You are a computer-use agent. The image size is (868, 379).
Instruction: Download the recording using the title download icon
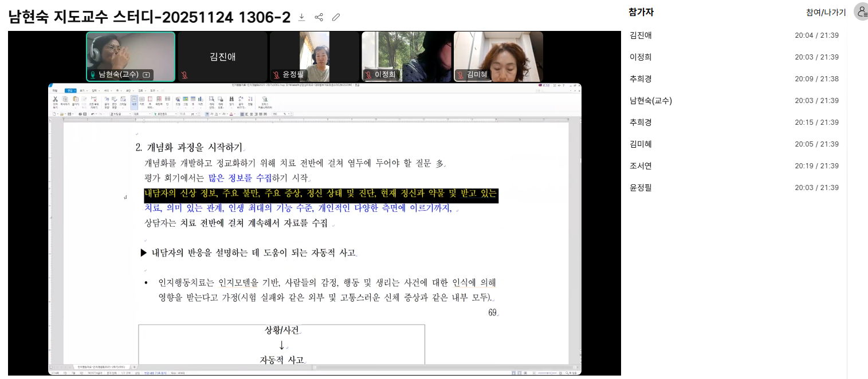pos(302,17)
